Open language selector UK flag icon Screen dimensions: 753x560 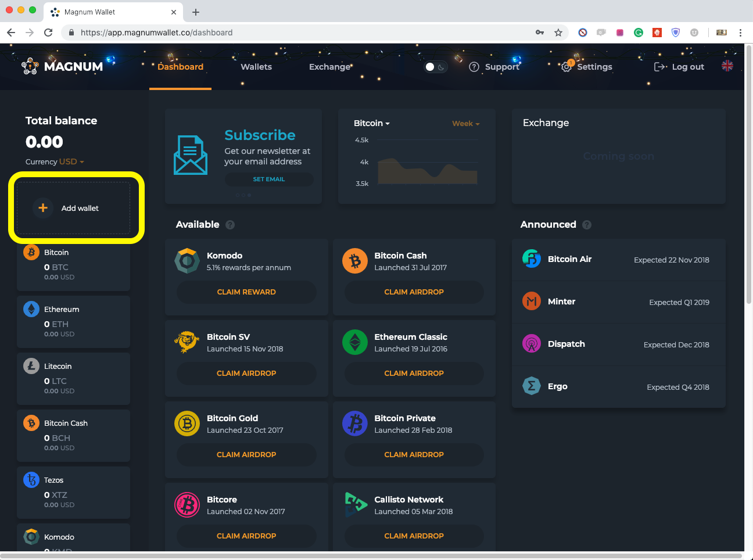(x=727, y=66)
